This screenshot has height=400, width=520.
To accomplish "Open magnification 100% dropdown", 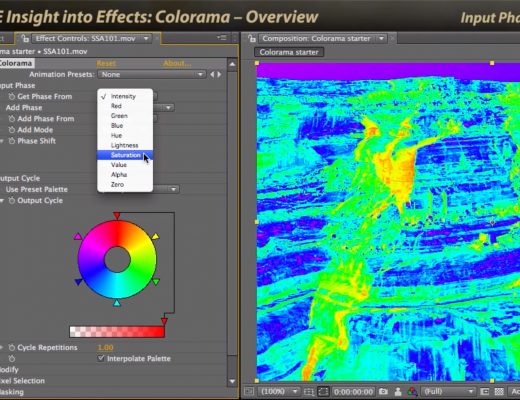I will pyautogui.click(x=279, y=391).
